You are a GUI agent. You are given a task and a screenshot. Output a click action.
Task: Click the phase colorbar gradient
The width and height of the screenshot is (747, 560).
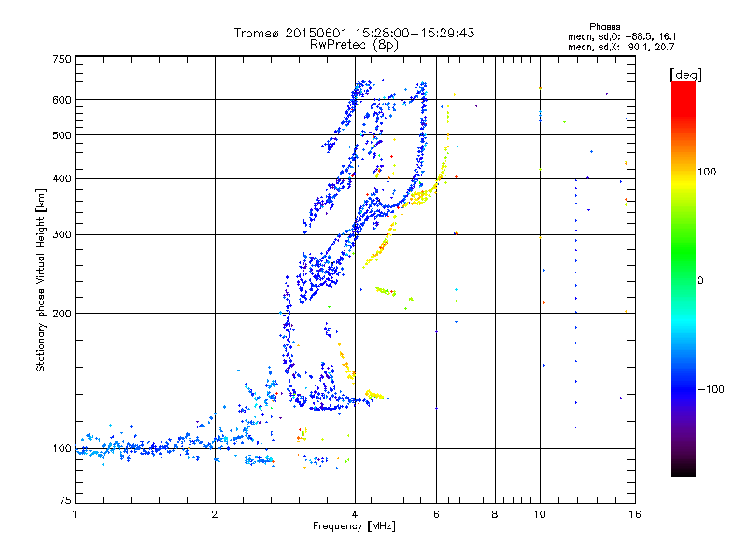[x=684, y=279]
